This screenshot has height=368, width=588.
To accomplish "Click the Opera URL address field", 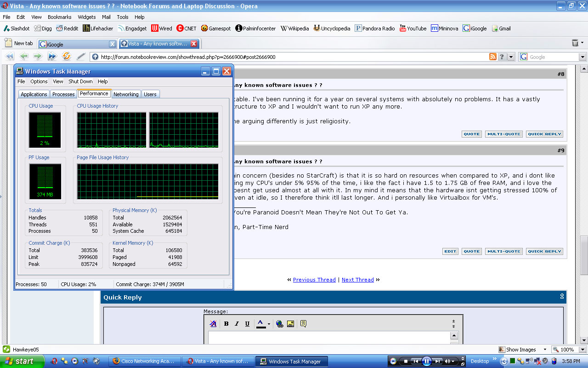I will tap(293, 57).
